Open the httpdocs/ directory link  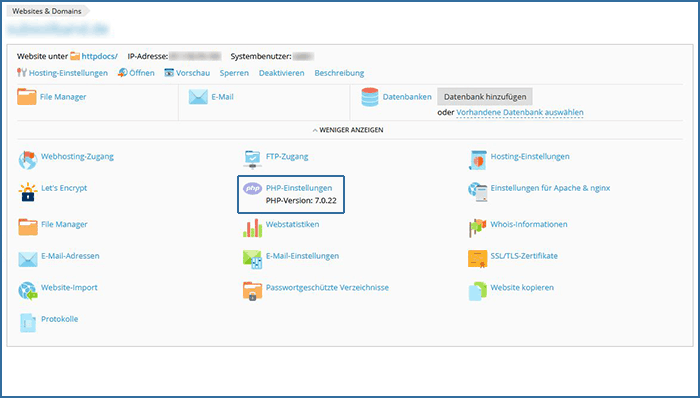tap(100, 56)
